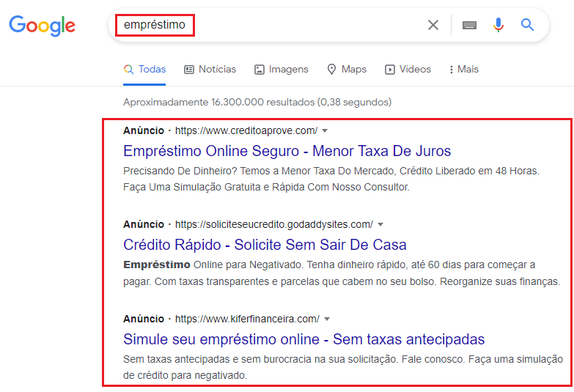Expand dropdown arrow next to kiferfinanceira.com URL
Viewport: 574px width, 392px height.
327,319
